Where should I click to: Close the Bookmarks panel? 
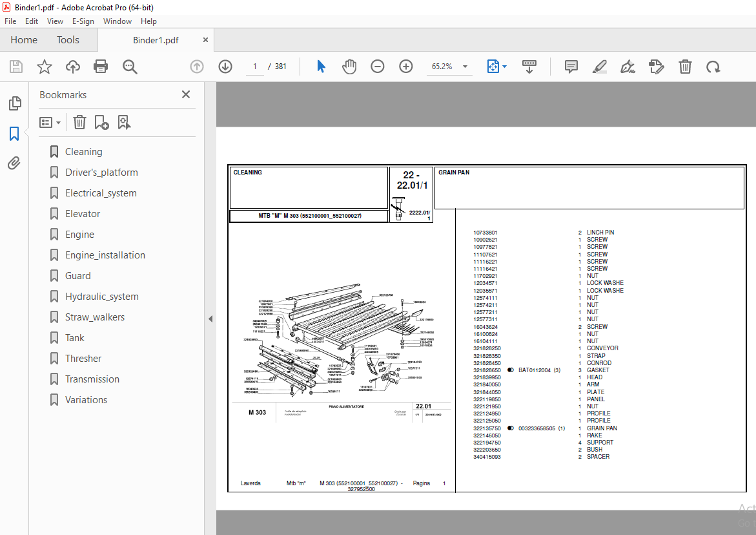click(x=186, y=94)
